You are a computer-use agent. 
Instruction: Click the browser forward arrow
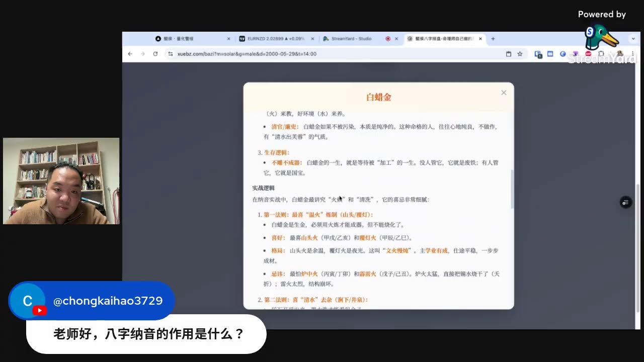(x=143, y=54)
